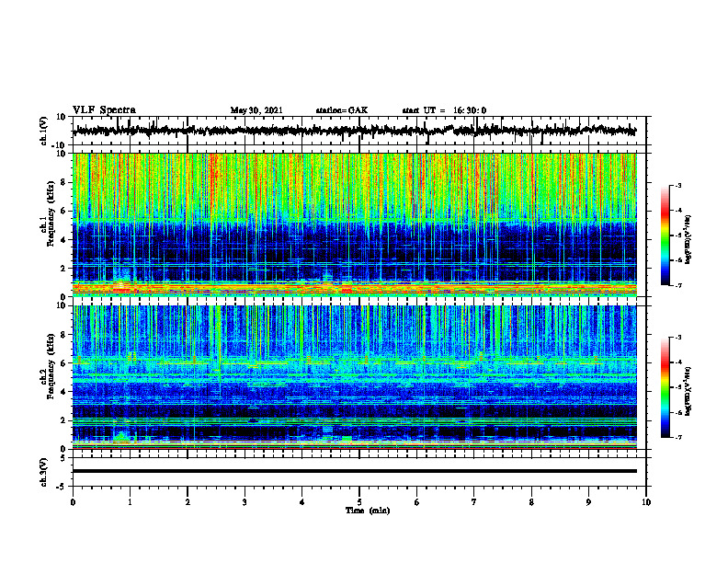Click the "station=GAK" header text
This screenshot has height=563, width=728.
tap(342, 110)
